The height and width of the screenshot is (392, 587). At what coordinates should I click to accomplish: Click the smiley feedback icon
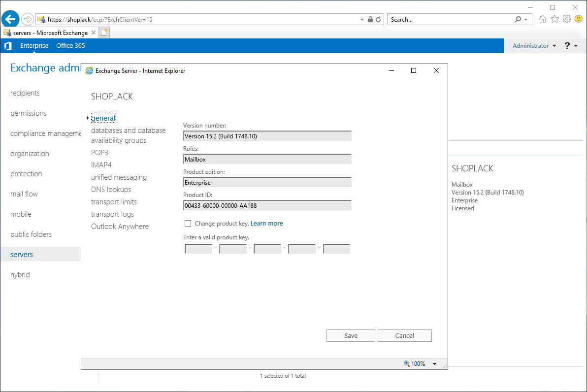(579, 19)
